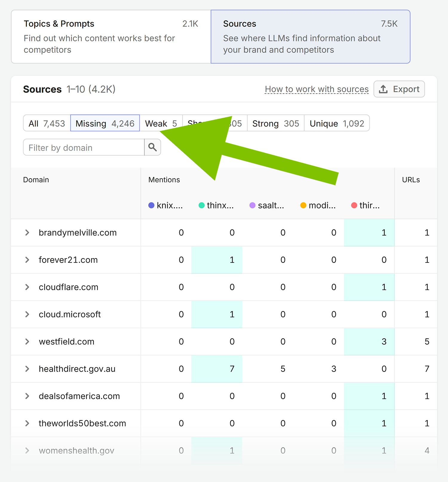The height and width of the screenshot is (482, 448).
Task: Open How to work with sources link
Action: (317, 89)
